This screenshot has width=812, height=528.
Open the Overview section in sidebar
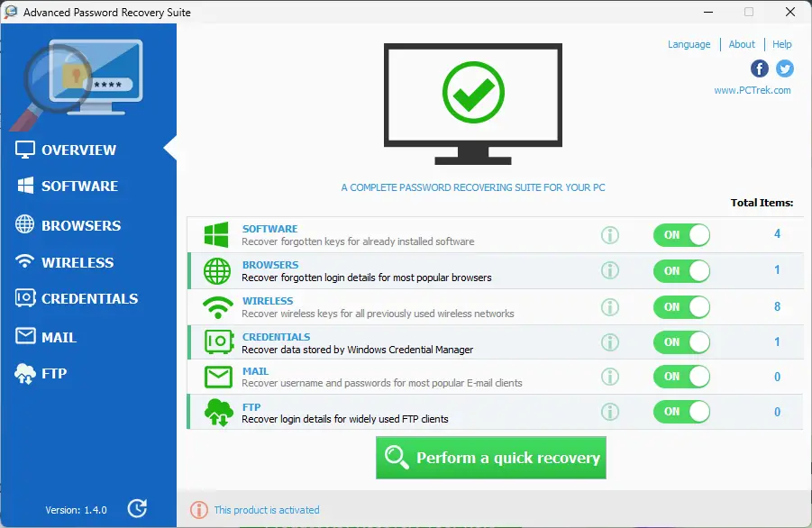click(x=67, y=150)
